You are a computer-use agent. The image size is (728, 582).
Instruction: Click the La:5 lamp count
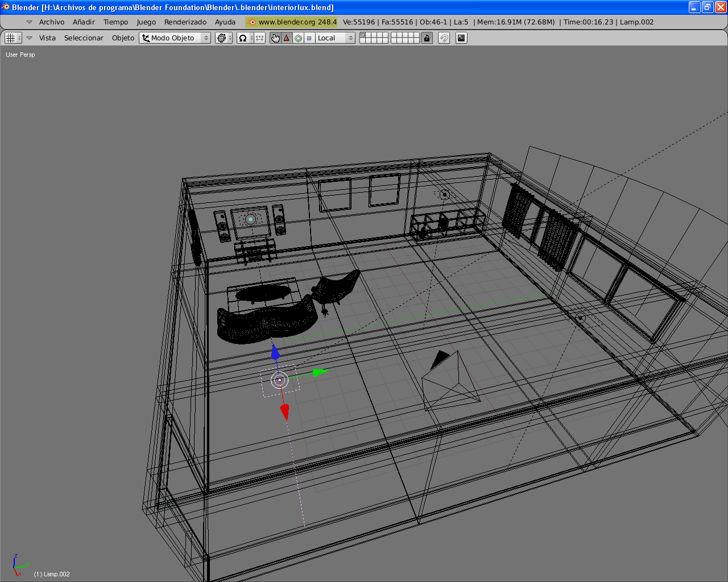(x=461, y=22)
